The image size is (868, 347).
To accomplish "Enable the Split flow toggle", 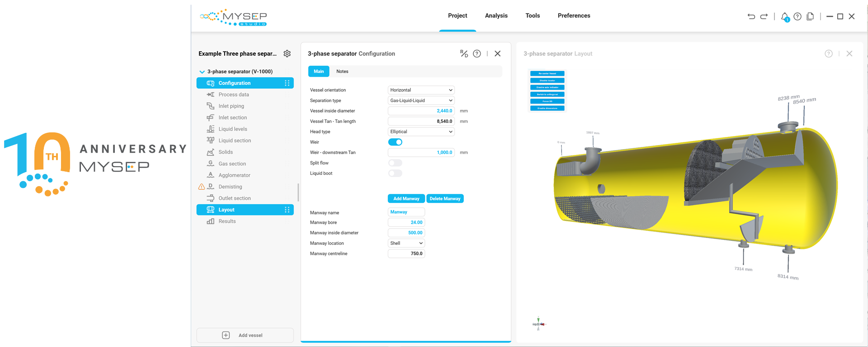I will [395, 163].
